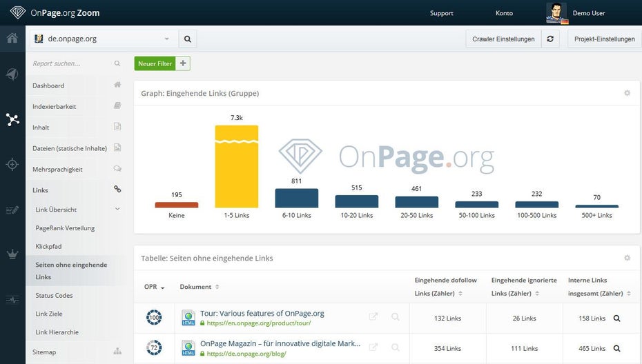
Task: Click Neuer Filter button
Action: coord(155,63)
